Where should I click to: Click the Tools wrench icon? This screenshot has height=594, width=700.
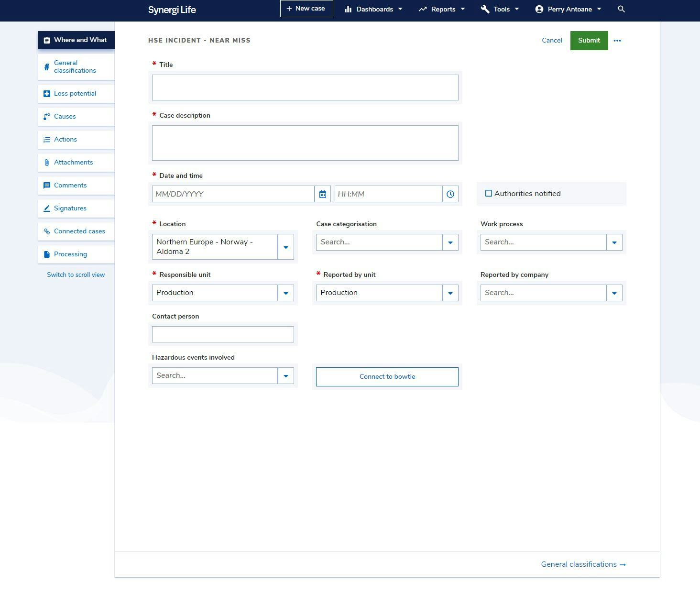[x=485, y=9]
